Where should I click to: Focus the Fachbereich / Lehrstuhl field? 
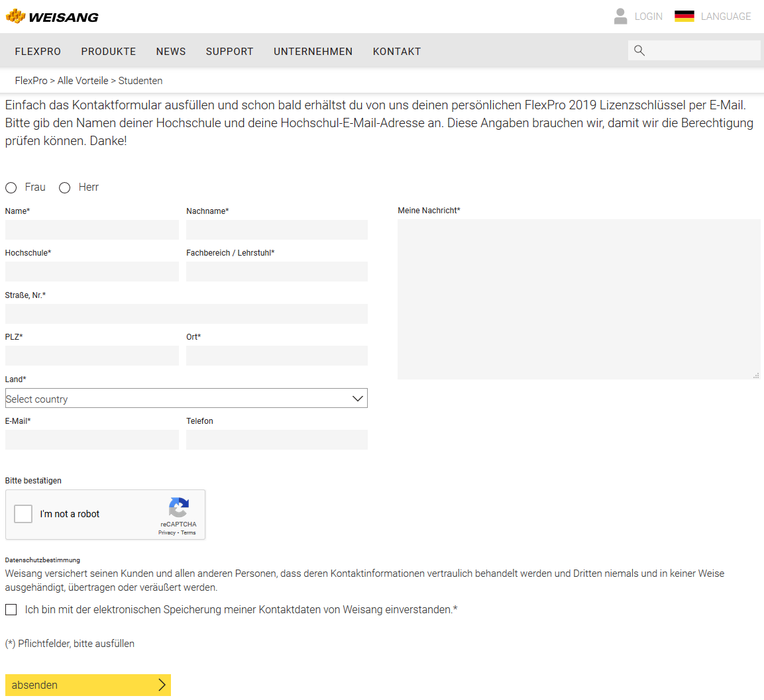tap(277, 272)
